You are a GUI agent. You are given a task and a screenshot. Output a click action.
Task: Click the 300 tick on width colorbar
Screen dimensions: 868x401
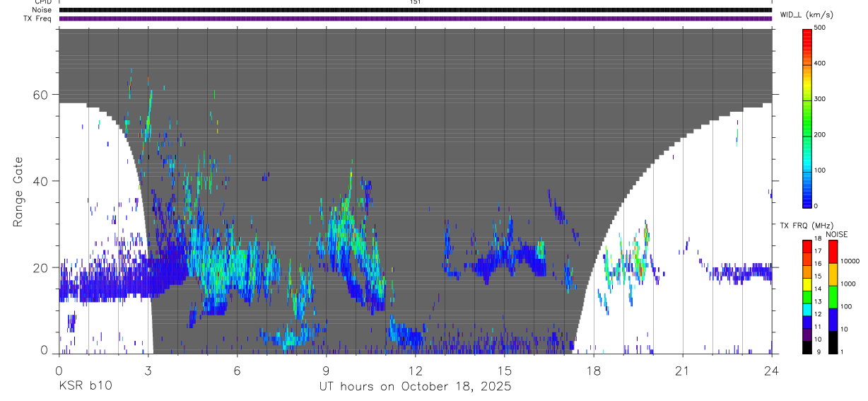point(820,99)
